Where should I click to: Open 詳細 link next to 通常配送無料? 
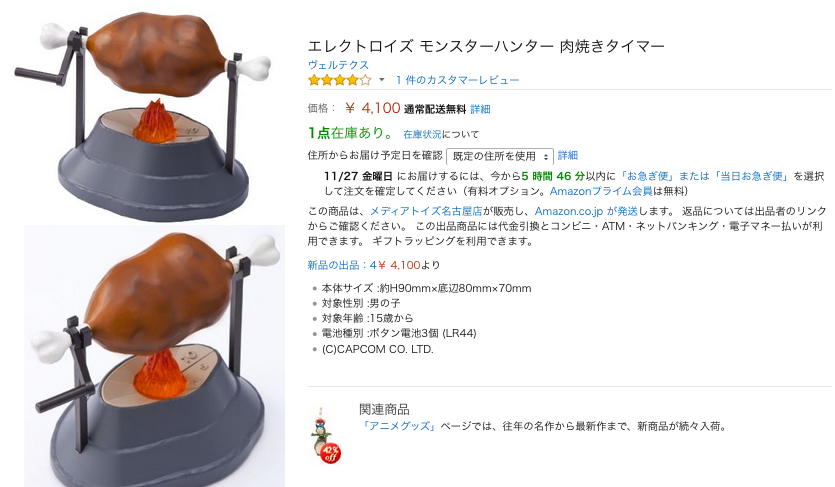coord(480,109)
